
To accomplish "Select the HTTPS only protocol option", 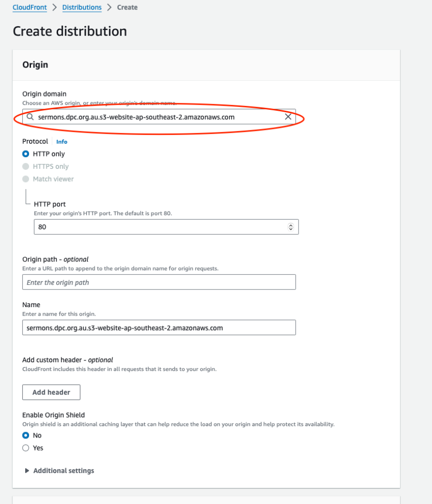I will pyautogui.click(x=26, y=166).
